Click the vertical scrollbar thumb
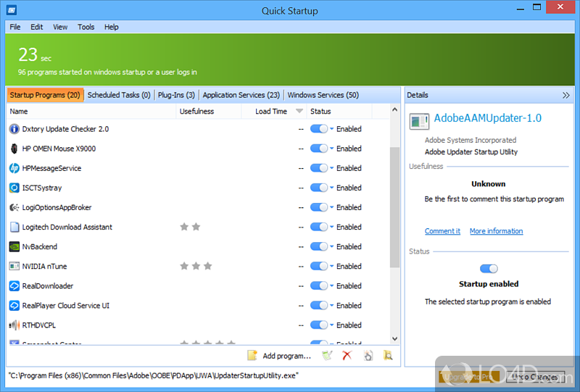 coord(394,207)
